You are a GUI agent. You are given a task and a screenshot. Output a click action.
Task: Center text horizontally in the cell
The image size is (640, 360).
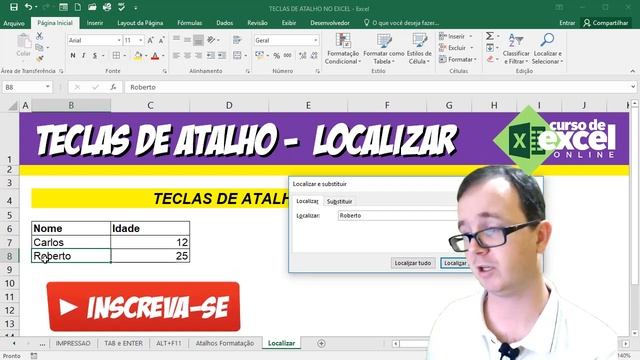point(187,56)
